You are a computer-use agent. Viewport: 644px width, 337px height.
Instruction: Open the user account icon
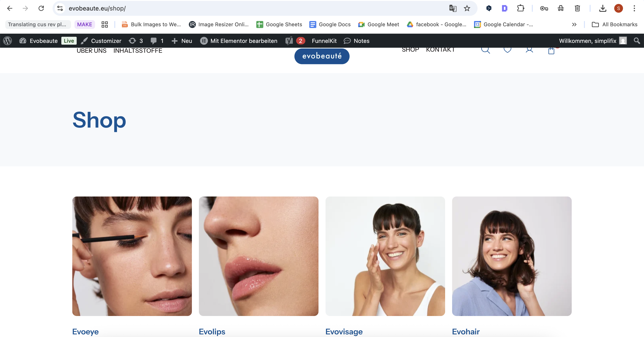(529, 51)
